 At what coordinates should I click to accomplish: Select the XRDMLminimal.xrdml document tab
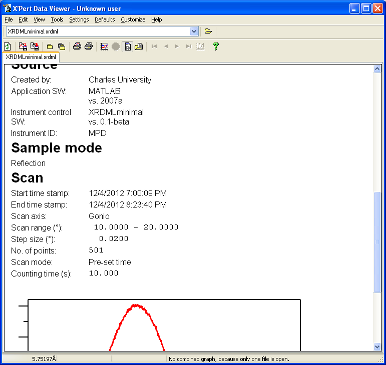pos(31,57)
